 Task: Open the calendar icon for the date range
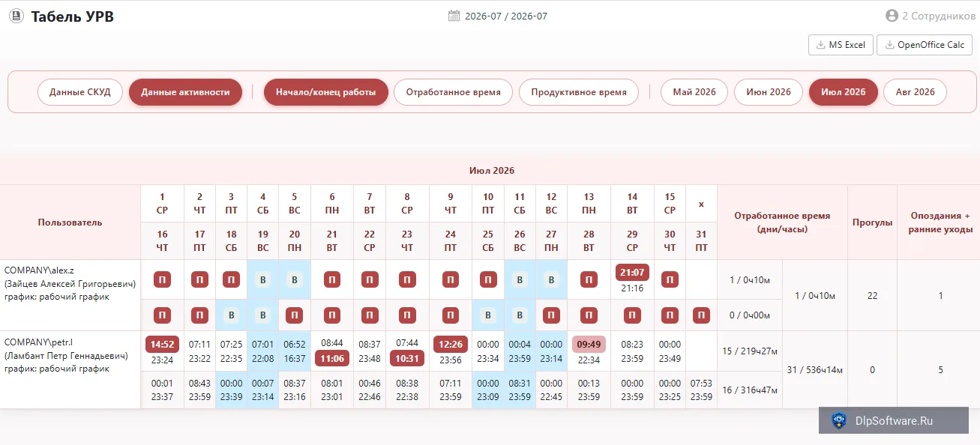454,16
